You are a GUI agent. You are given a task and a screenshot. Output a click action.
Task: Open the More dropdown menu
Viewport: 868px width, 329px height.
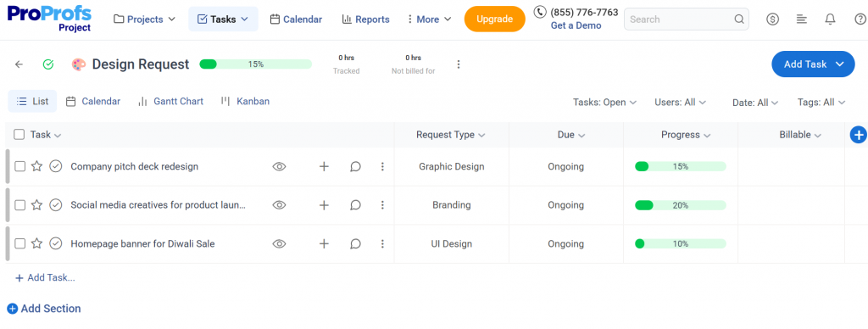tap(429, 20)
